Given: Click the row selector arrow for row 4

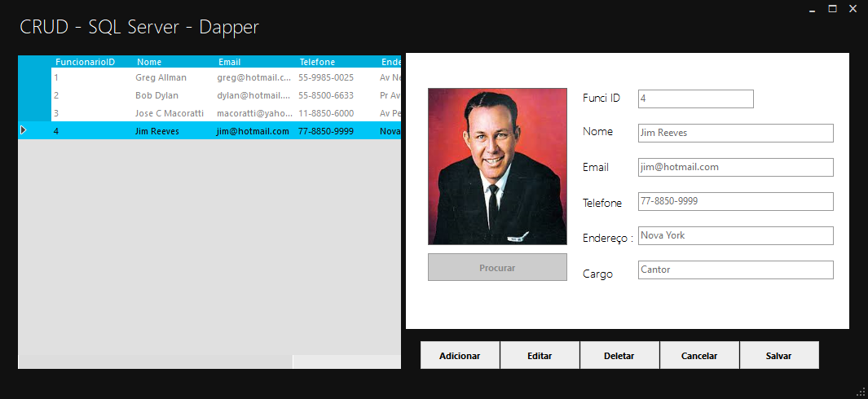Looking at the screenshot, I should [x=24, y=130].
